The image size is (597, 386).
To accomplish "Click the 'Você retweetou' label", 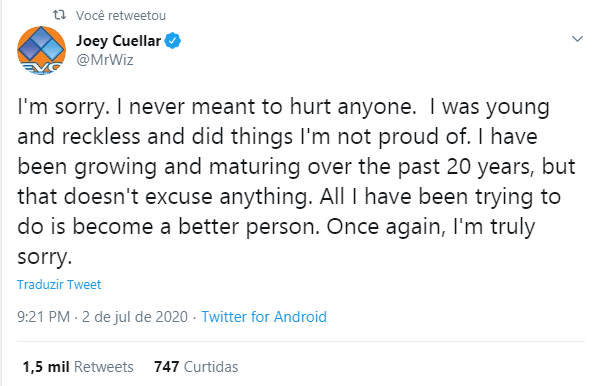I will 121,16.
